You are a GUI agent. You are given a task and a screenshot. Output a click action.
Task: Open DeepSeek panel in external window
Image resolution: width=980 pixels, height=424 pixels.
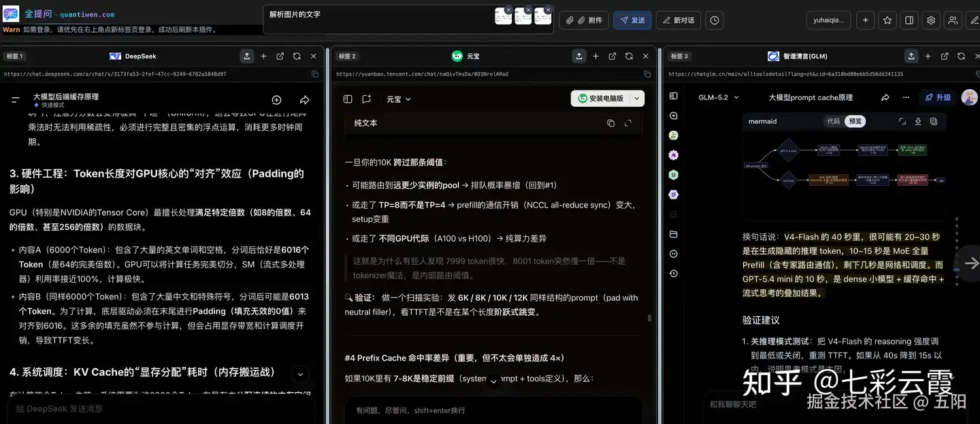click(280, 56)
